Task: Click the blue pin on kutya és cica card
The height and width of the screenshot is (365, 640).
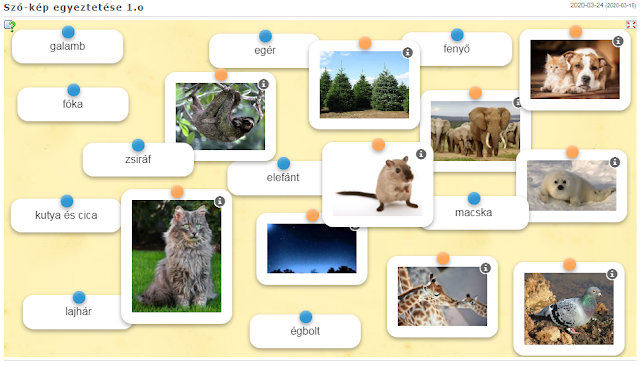Action: pyautogui.click(x=67, y=201)
